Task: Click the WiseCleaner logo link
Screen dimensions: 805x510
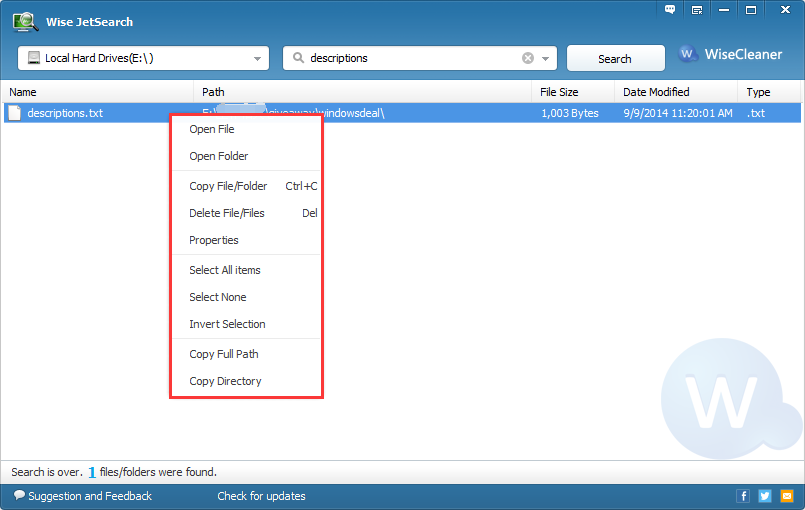Action: pos(730,54)
